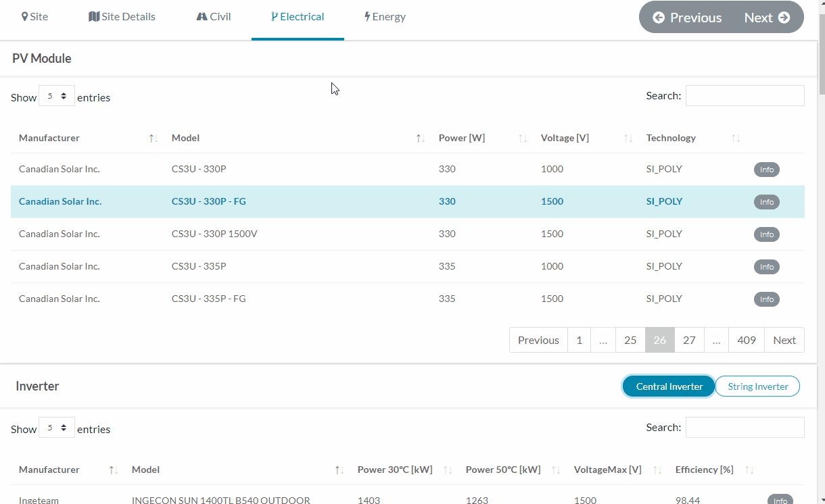Sort PV modules by Technology column arrows
Viewport: 825px width, 504px height.
[736, 138]
